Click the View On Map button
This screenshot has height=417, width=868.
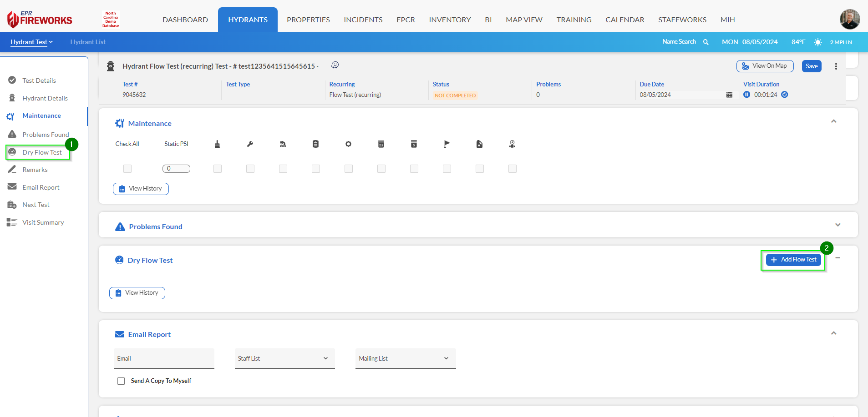point(765,66)
